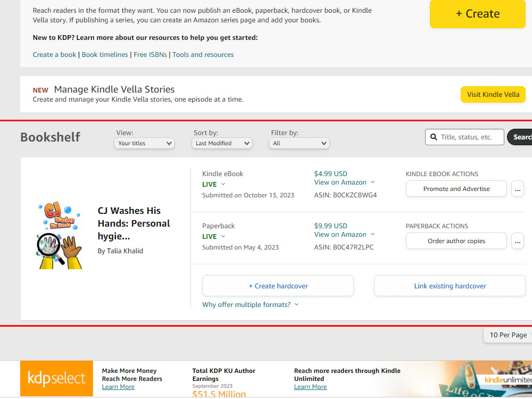Image resolution: width=532 pixels, height=399 pixels.
Task: Click Learn More under Kindle Unlimited
Action: click(310, 387)
